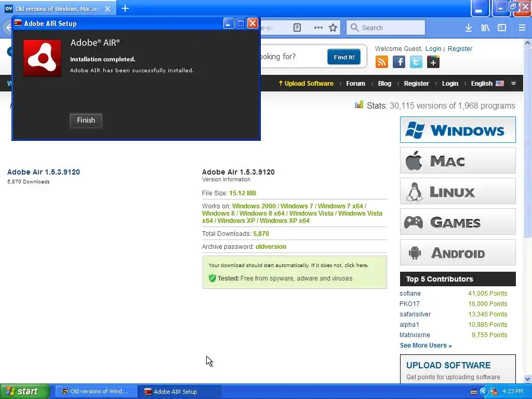Click the stats bar chart icon
This screenshot has height=399, width=532.
[x=359, y=105]
